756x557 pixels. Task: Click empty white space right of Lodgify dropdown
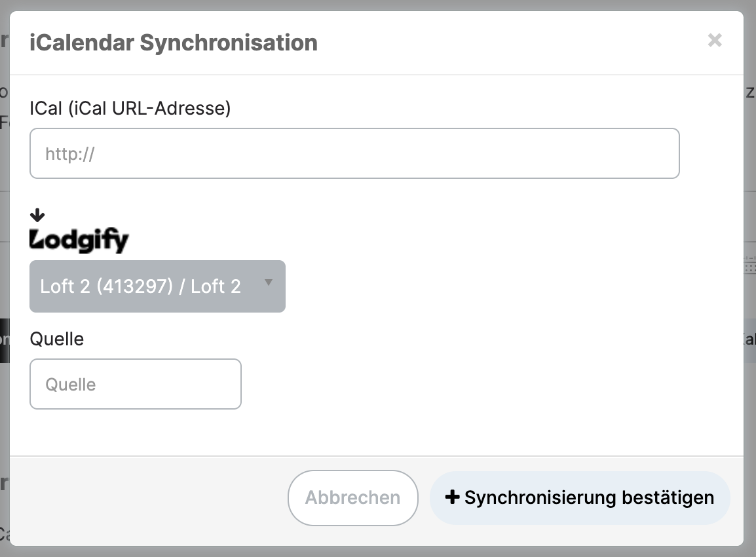[506, 286]
